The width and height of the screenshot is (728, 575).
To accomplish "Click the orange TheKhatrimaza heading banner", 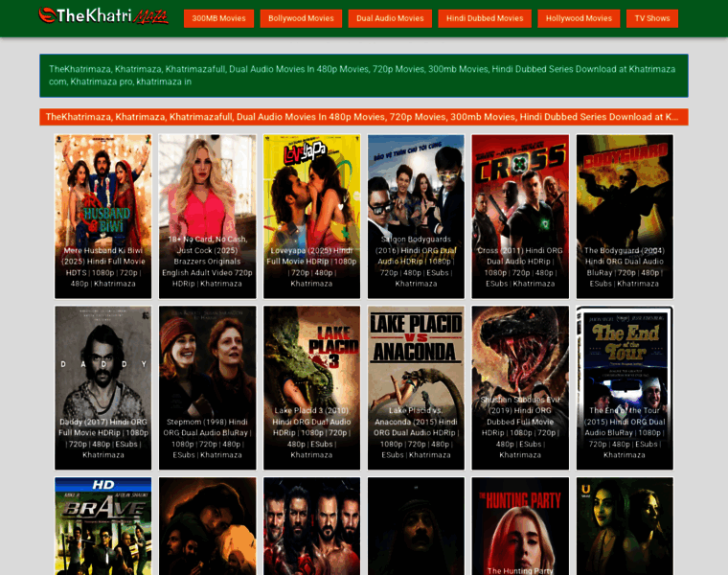I will (364, 117).
